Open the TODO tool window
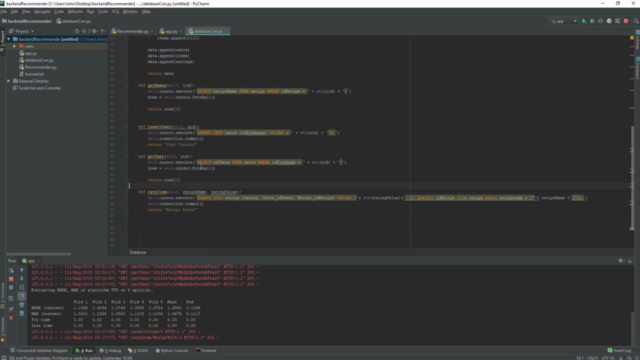Viewport: 640px width, 360px height. (138, 350)
